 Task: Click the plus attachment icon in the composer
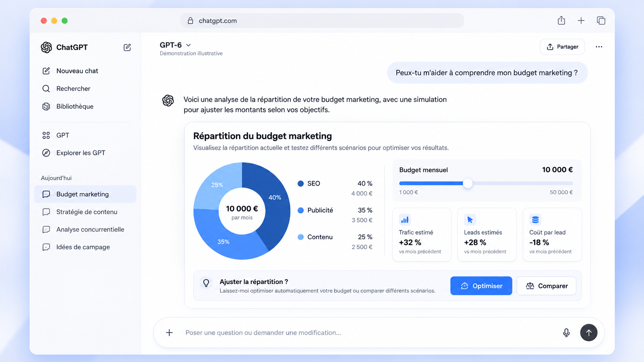(169, 332)
